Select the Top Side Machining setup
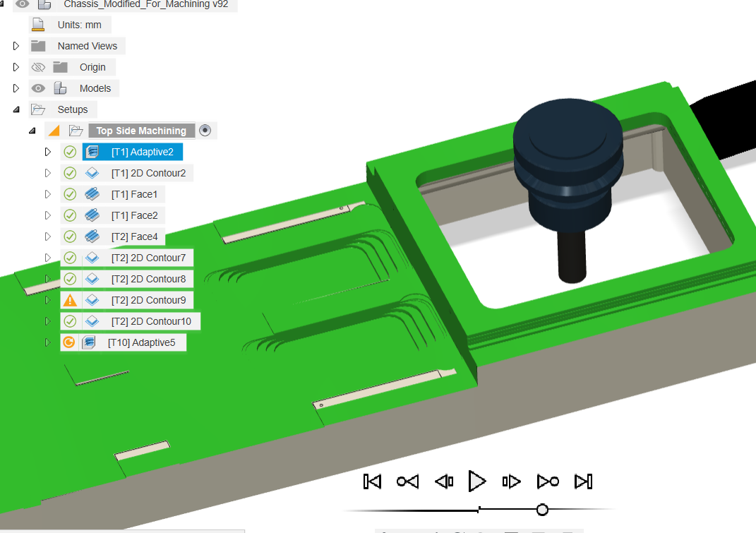Image resolution: width=756 pixels, height=533 pixels. click(141, 130)
